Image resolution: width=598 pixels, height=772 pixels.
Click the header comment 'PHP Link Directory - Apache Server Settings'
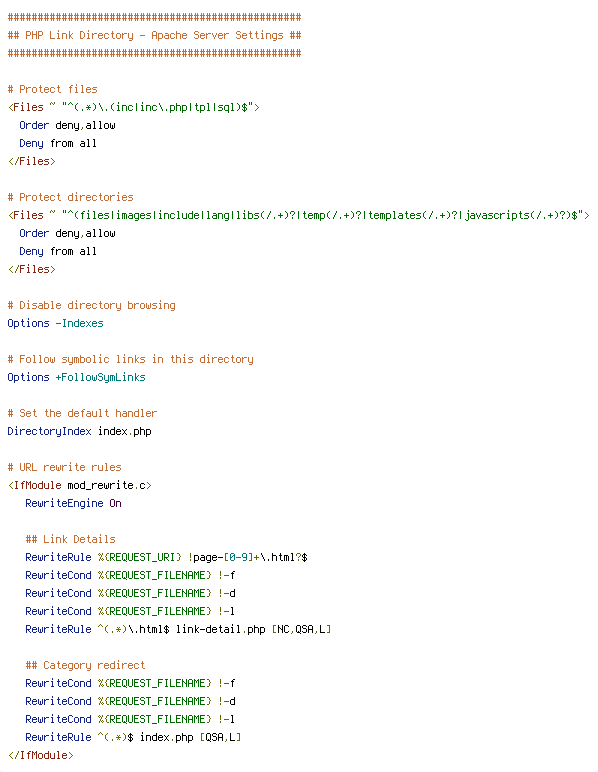154,35
